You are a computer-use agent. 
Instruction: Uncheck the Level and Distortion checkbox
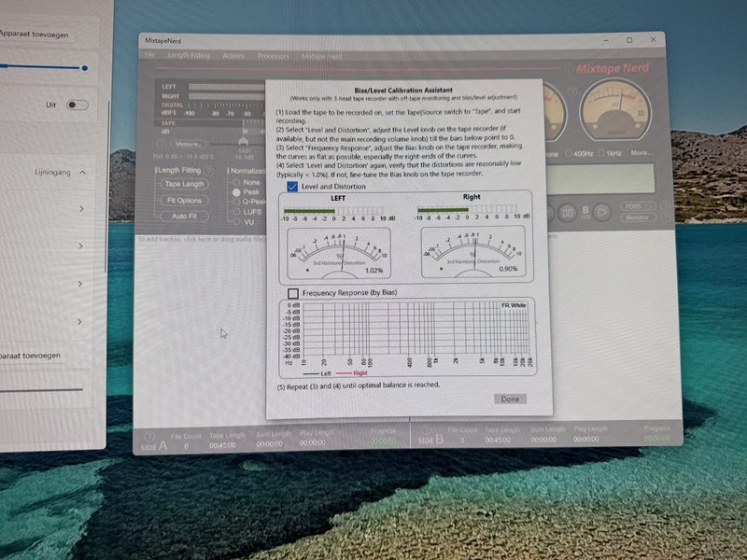(x=292, y=187)
